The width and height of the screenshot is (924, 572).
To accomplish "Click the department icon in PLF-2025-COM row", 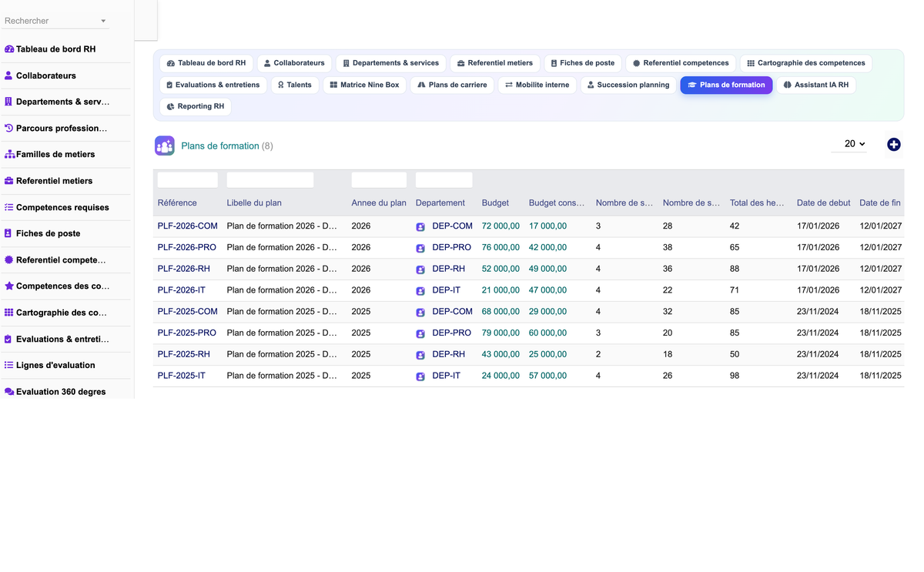I will tap(420, 313).
